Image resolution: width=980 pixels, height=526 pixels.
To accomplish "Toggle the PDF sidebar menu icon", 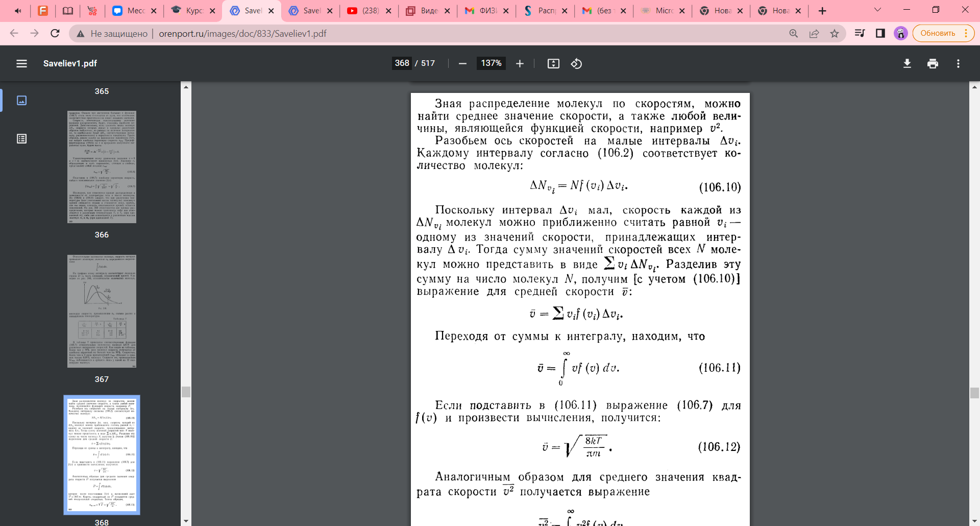I will [x=21, y=63].
